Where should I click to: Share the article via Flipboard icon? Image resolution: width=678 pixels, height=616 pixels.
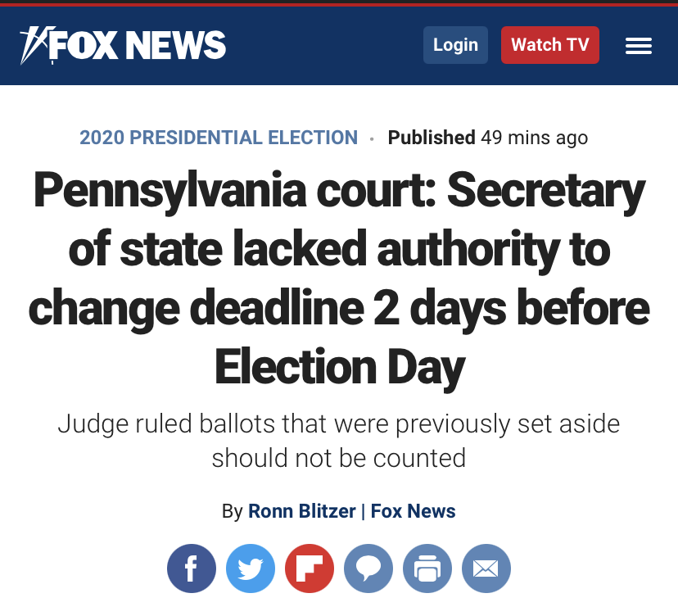tap(310, 568)
